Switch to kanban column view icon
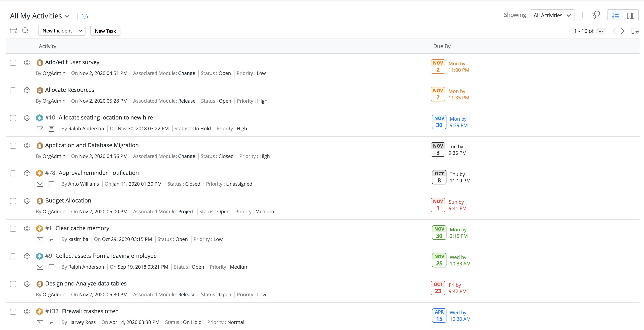 point(631,16)
